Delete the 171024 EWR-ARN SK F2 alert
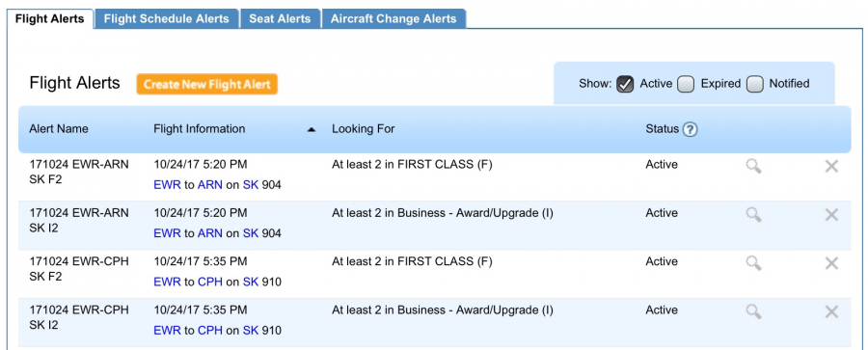The width and height of the screenshot is (868, 350). pyautogui.click(x=831, y=166)
